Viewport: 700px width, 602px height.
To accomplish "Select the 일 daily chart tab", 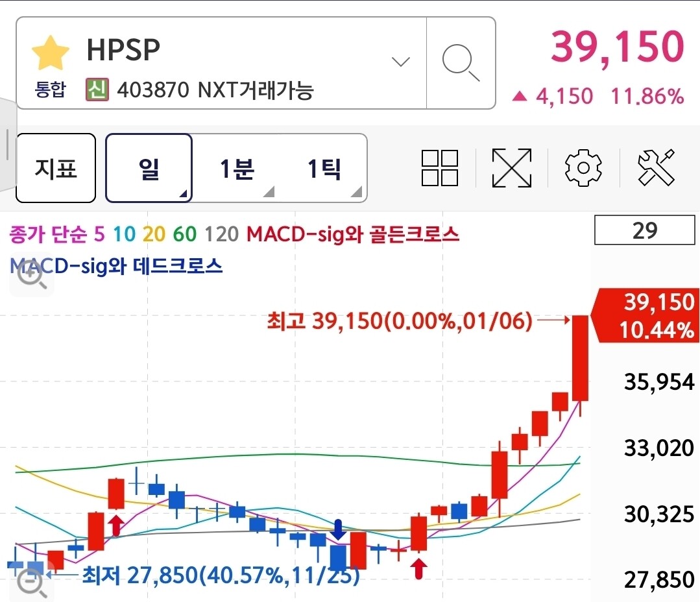I will pyautogui.click(x=149, y=168).
